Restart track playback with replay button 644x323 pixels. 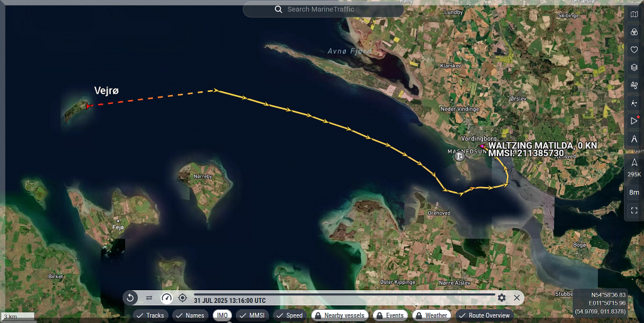coord(130,298)
